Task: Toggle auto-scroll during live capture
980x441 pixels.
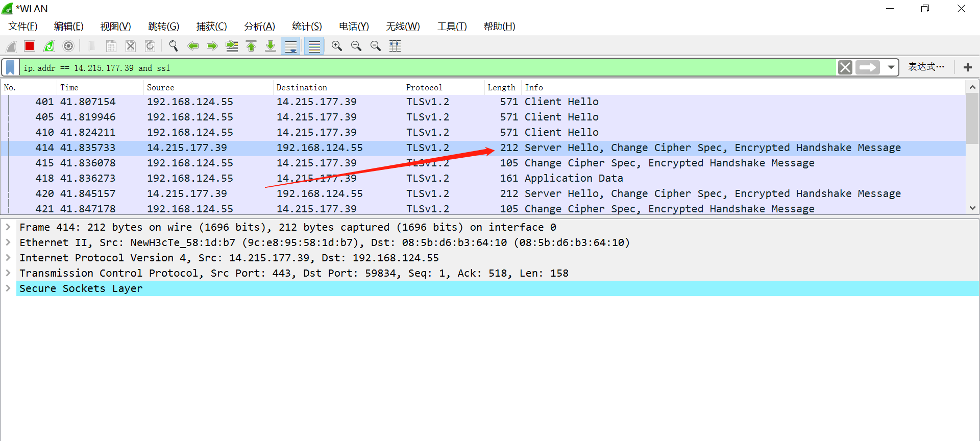Action: click(x=291, y=46)
